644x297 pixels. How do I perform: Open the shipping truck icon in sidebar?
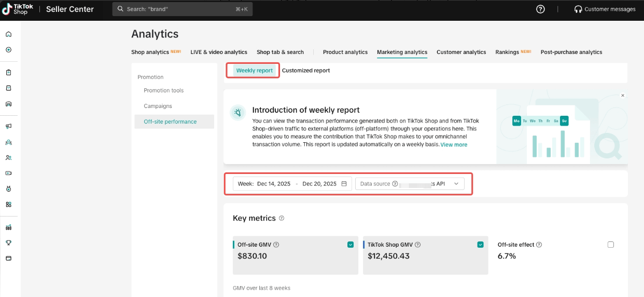pos(8,104)
